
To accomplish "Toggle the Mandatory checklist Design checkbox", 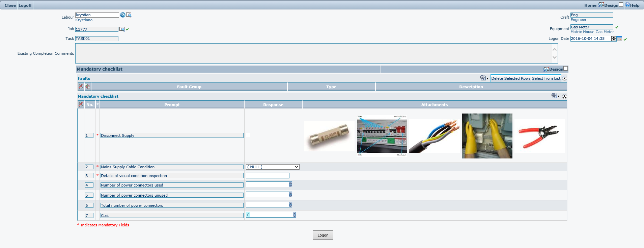I will [x=566, y=69].
